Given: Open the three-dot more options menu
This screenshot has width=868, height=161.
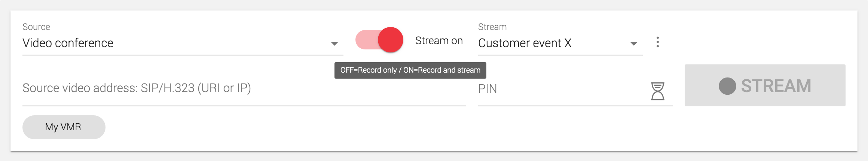Looking at the screenshot, I should 657,42.
